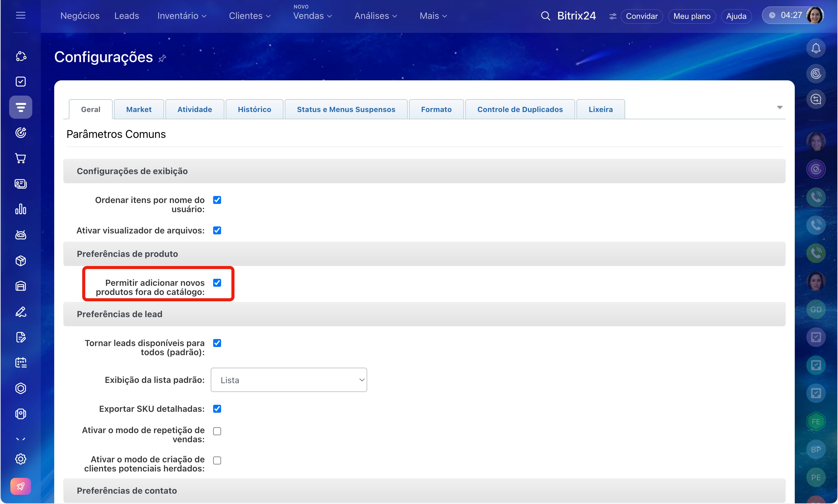838x504 pixels.
Task: Click the search magnifier icon
Action: pos(545,16)
